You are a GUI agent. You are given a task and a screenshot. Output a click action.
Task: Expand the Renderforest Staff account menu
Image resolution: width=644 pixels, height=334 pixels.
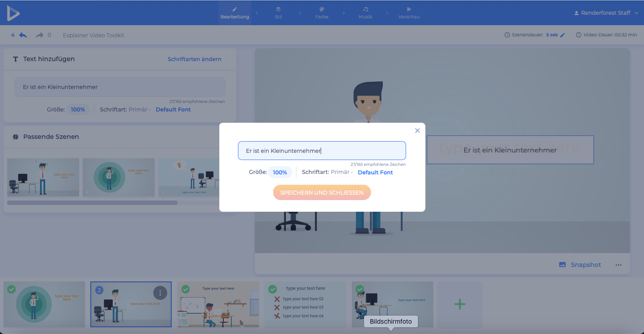tap(606, 13)
